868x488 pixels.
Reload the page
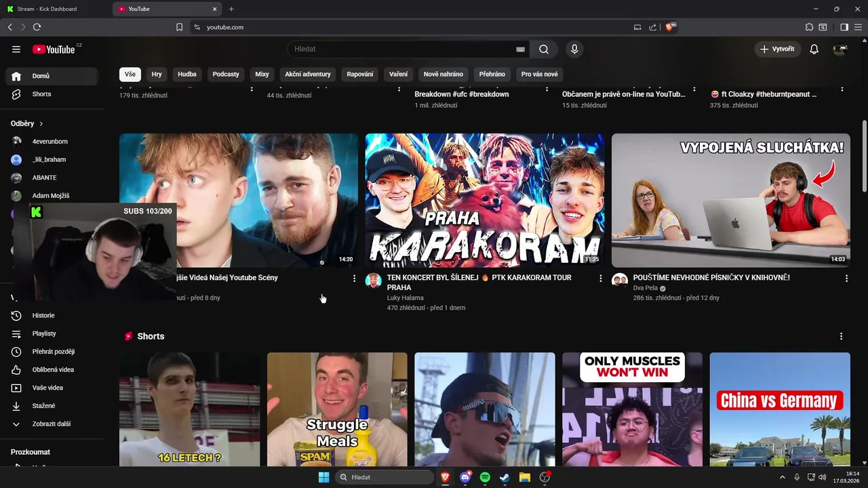(37, 27)
